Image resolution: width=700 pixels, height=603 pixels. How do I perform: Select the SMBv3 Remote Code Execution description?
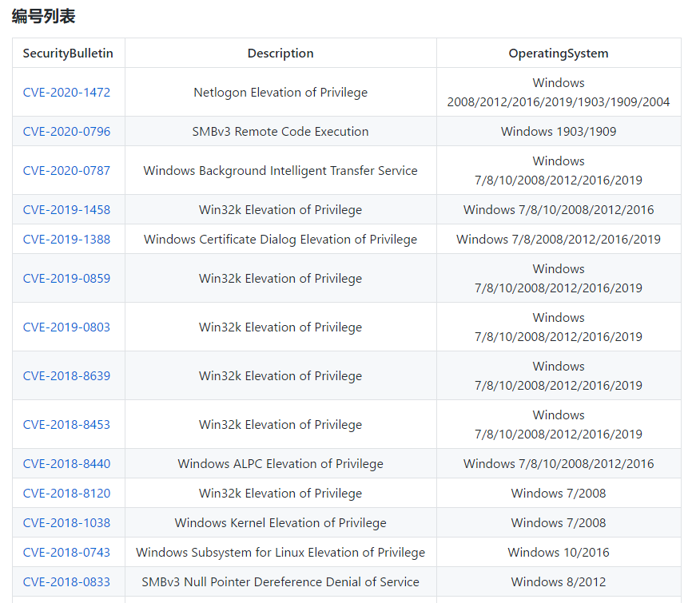(280, 132)
